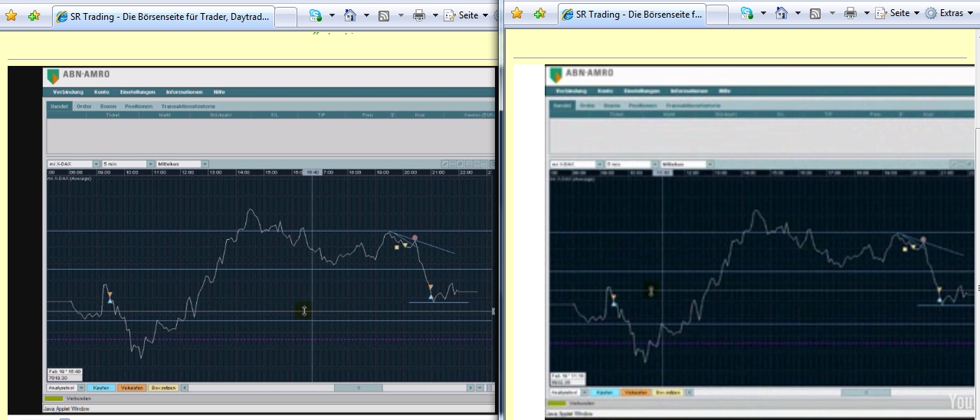Switch to Transaktionshistorie tab in left applet
This screenshot has width=980, height=420.
pos(188,106)
